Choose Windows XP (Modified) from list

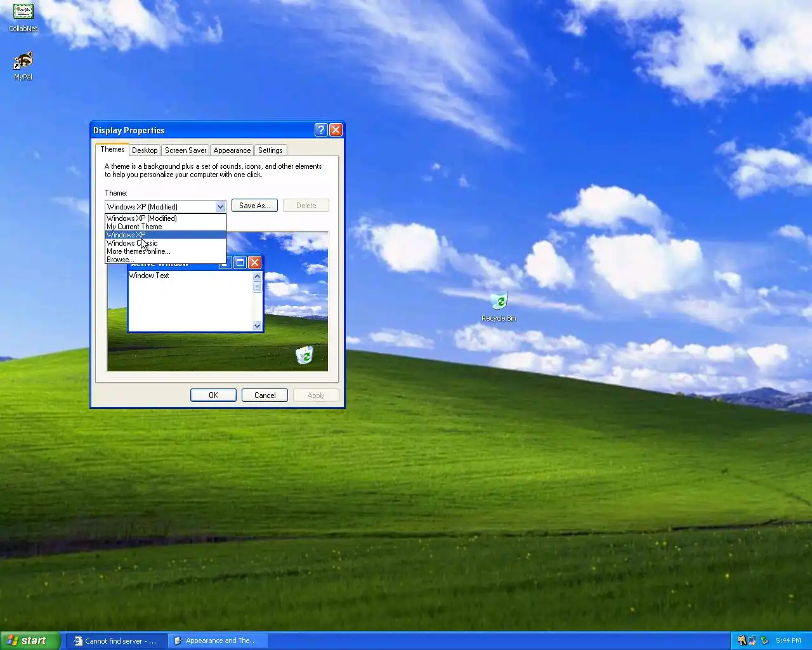point(165,218)
